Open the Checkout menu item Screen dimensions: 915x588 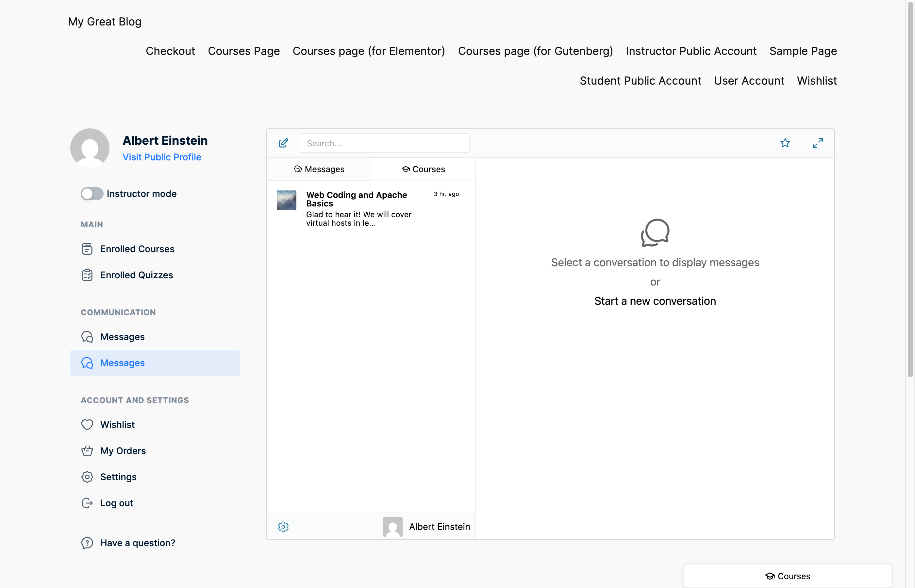[x=170, y=51]
